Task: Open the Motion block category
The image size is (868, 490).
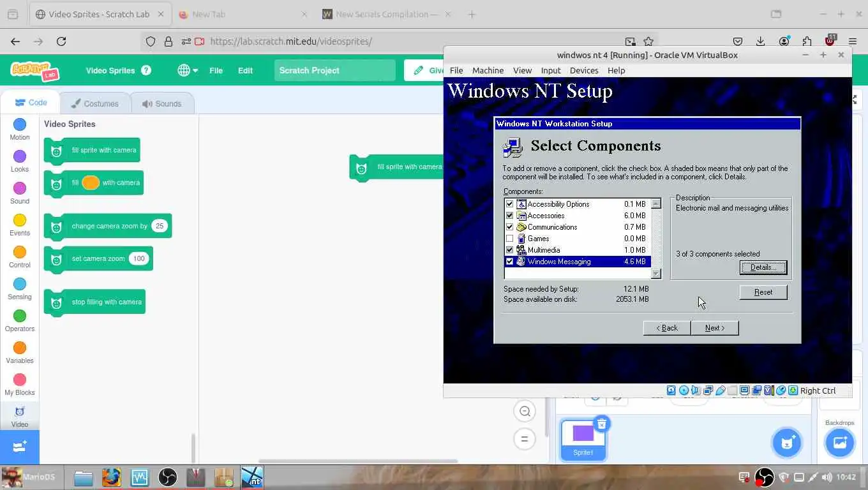Action: pos(20,129)
